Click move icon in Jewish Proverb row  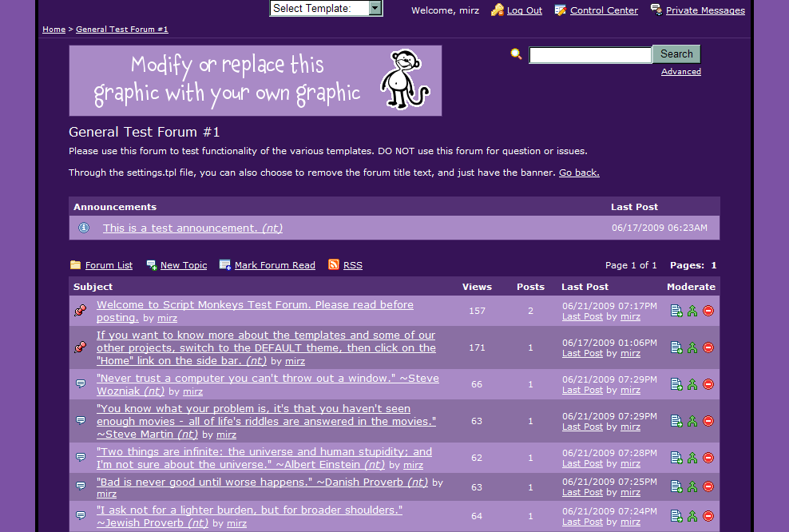[676, 516]
